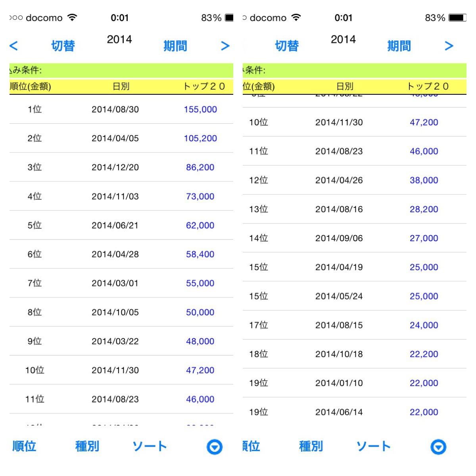This screenshot has width=476, height=476.
Task: Tap 切替 button in right screen
Action: [287, 46]
